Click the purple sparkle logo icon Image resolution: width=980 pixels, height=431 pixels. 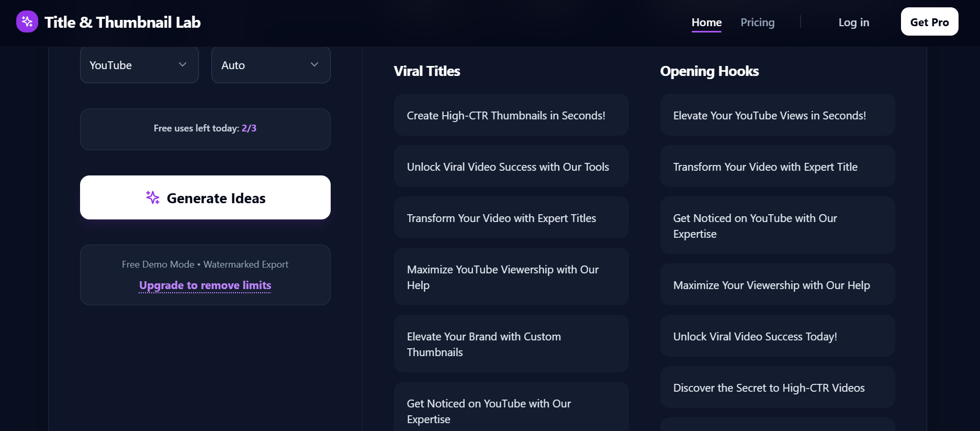tap(27, 21)
